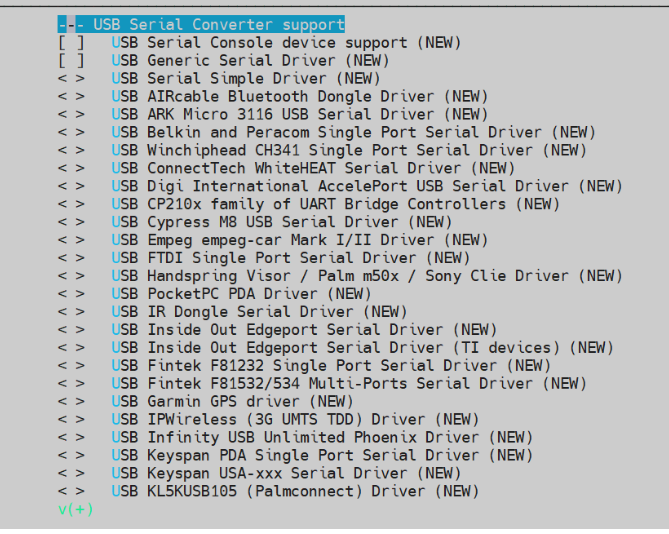
Task: Select USB CP210x family of UART Bridge Controllers
Action: click(335, 204)
